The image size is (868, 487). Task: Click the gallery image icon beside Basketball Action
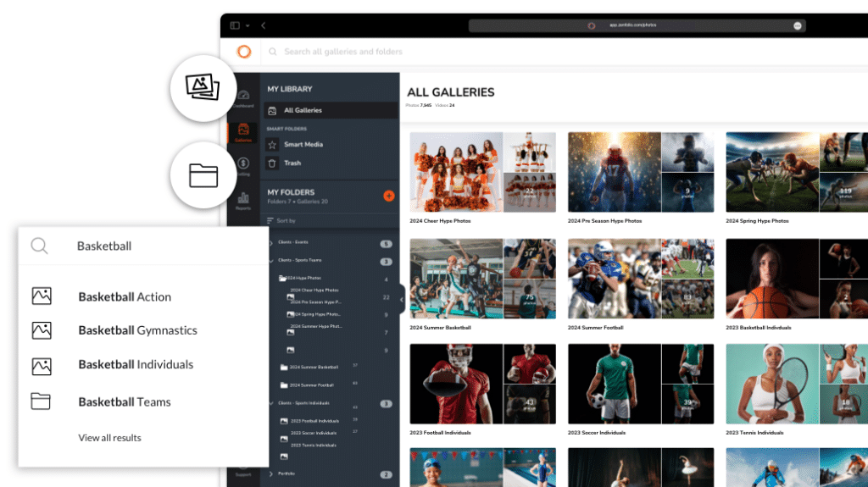click(x=42, y=296)
